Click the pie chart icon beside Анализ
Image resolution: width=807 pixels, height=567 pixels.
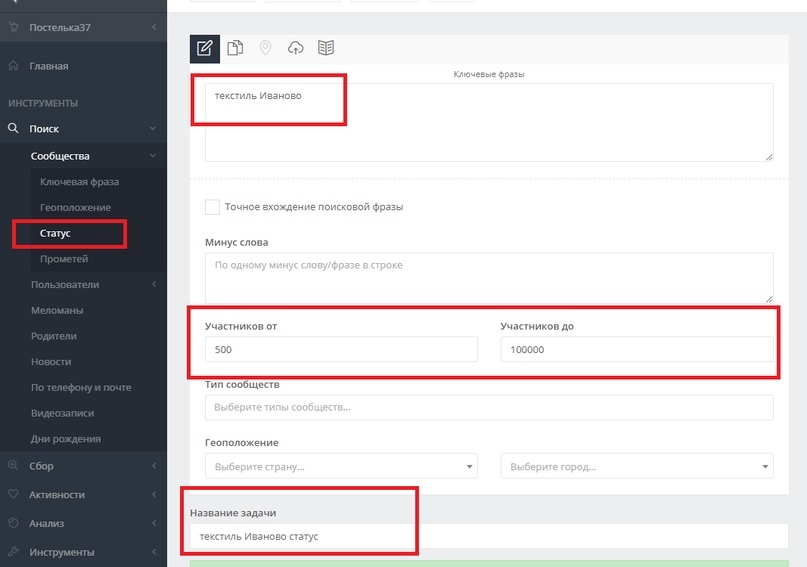13,523
